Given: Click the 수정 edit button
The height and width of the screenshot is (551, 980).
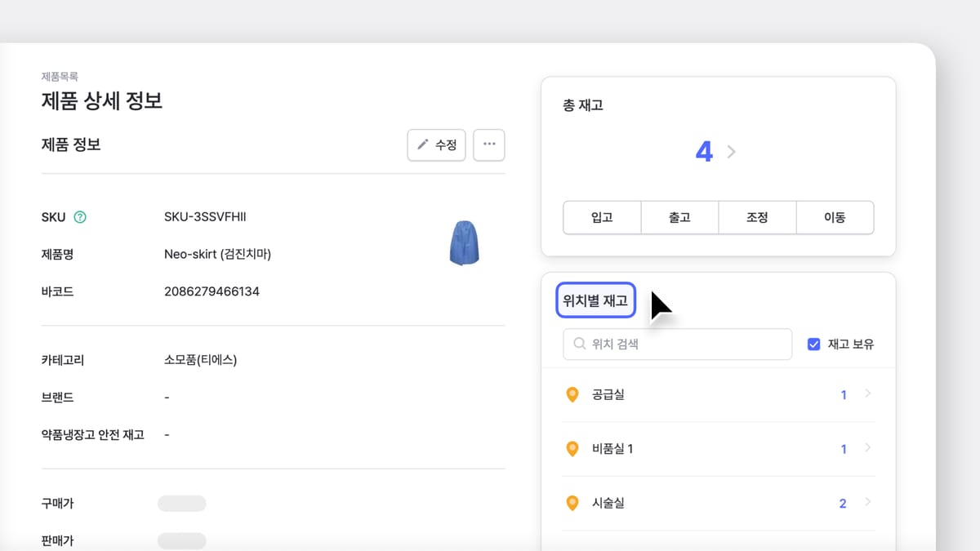Looking at the screenshot, I should pyautogui.click(x=437, y=144).
